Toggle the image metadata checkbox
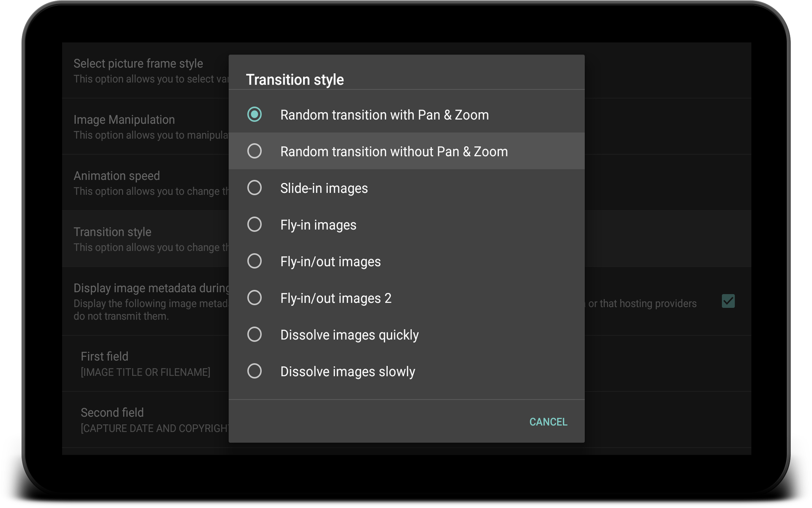 [728, 301]
